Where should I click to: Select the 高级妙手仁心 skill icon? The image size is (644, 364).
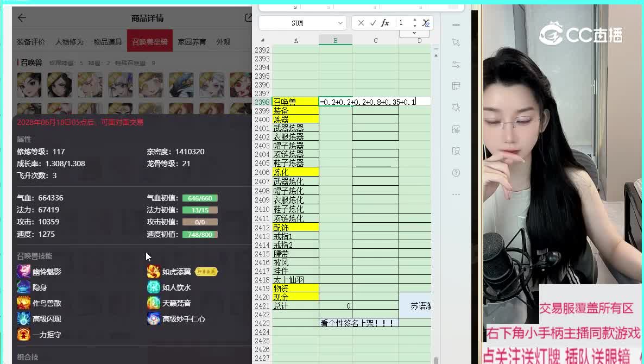tap(154, 318)
